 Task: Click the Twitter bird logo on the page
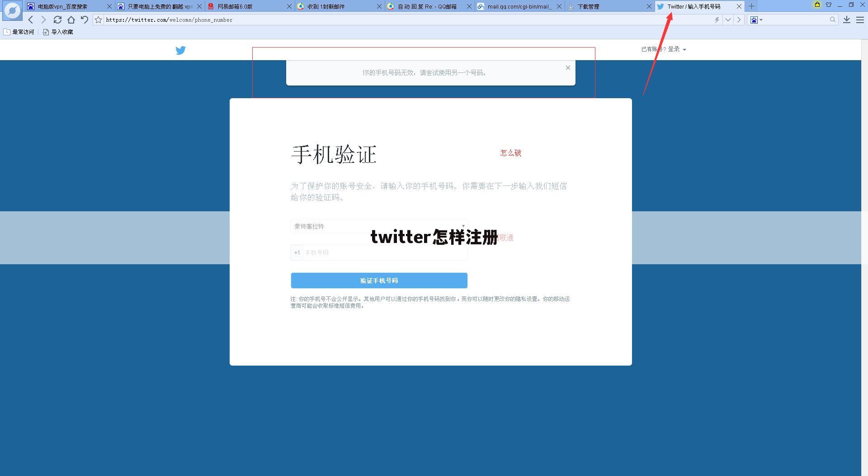(x=180, y=50)
